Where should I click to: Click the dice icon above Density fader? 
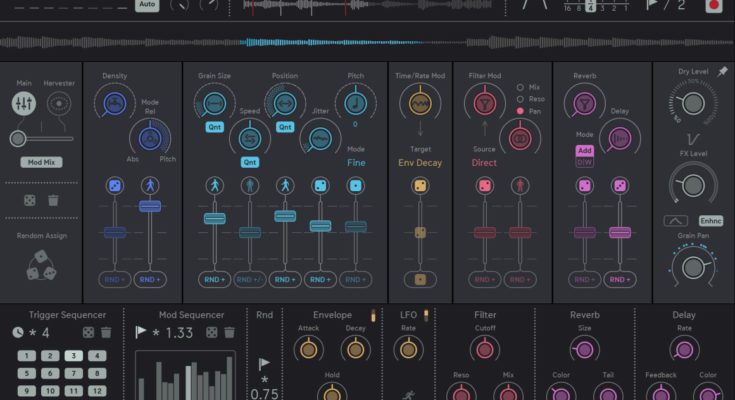tap(114, 185)
